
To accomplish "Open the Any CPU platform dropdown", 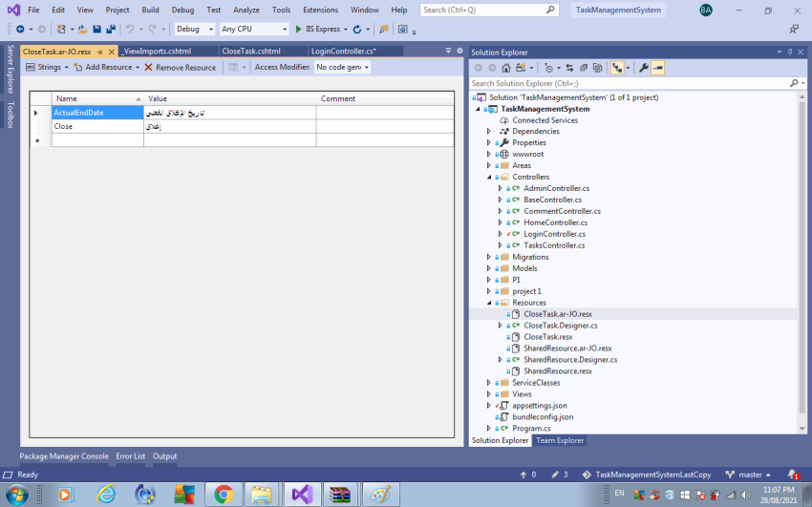I will point(253,30).
